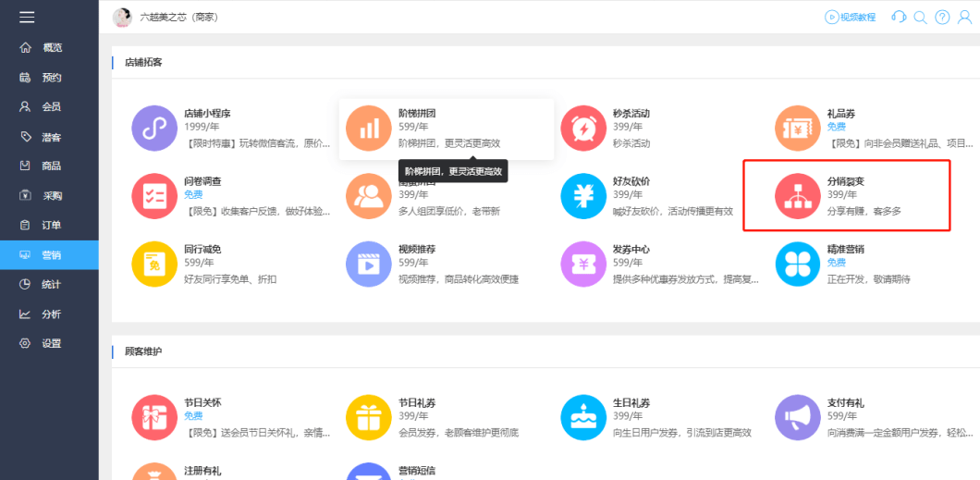980x480 pixels.
Task: Click the 阶梯拼团 card title
Action: [417, 114]
